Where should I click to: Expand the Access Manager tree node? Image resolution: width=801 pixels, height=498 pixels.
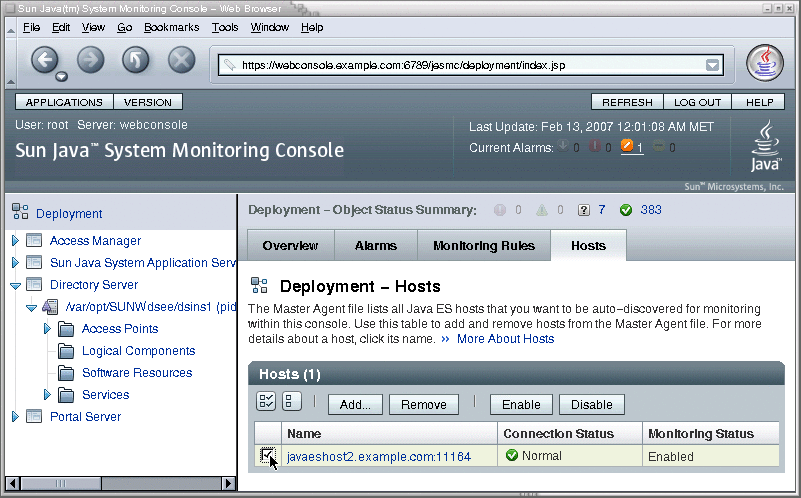click(15, 240)
